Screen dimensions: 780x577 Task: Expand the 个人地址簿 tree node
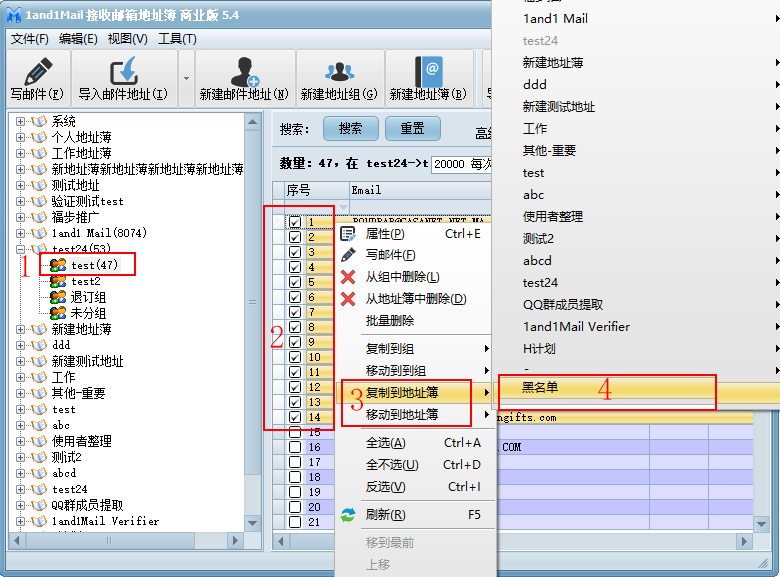pyautogui.click(x=20, y=137)
